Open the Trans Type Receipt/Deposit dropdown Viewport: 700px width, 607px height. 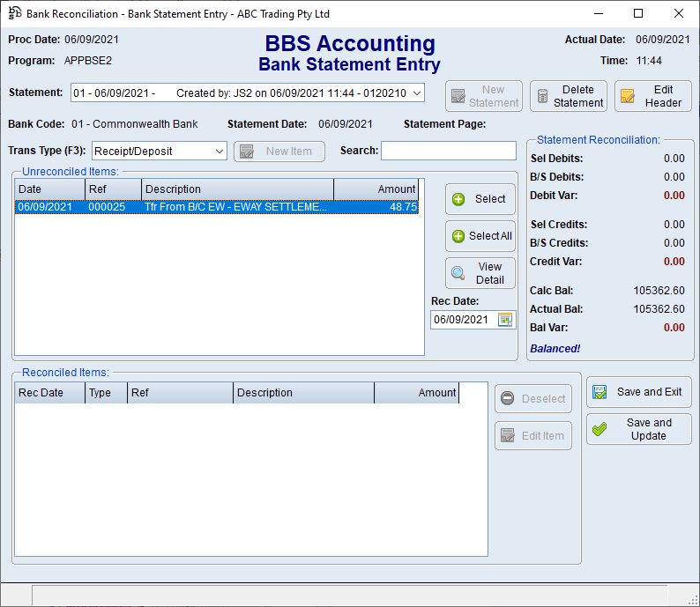(x=219, y=152)
